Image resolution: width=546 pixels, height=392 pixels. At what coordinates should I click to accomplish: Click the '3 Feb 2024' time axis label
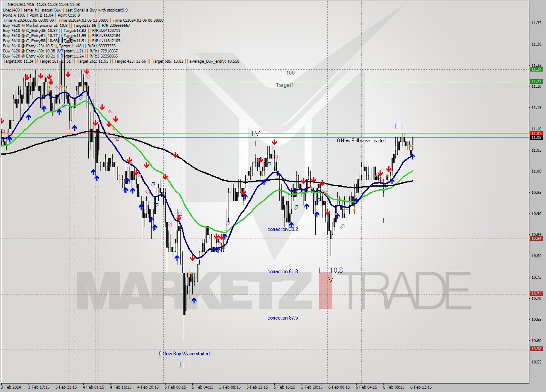tap(11, 387)
